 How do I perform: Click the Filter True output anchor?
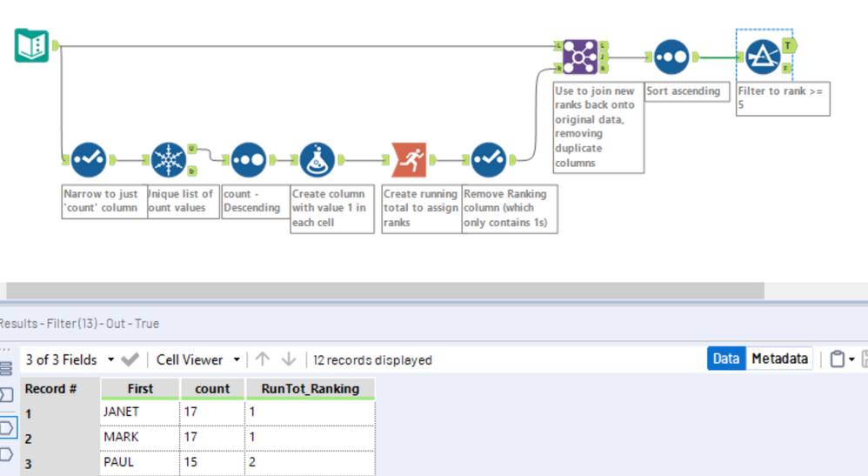[788, 45]
